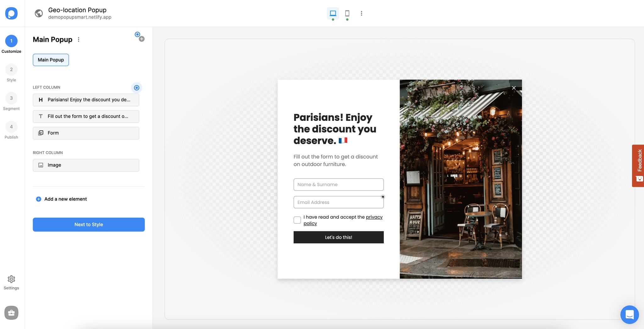Screen dimensions: 644x329
Task: Check the privacy policy acceptance checkbox
Action: (x=297, y=220)
